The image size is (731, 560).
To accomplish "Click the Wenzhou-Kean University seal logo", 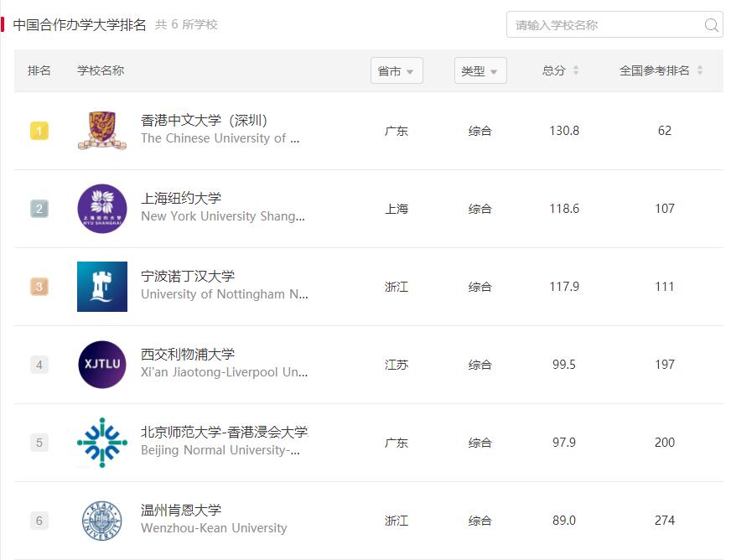I will pyautogui.click(x=102, y=521).
